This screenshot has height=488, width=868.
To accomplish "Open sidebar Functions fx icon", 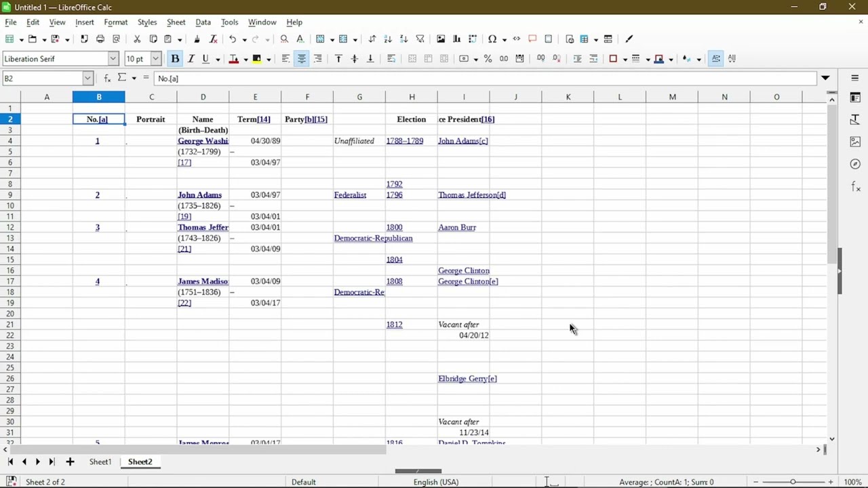I will (854, 186).
